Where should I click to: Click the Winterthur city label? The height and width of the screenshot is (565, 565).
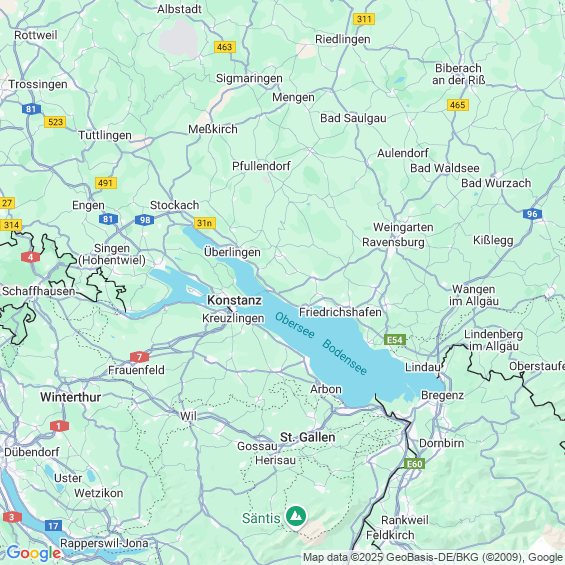71,397
